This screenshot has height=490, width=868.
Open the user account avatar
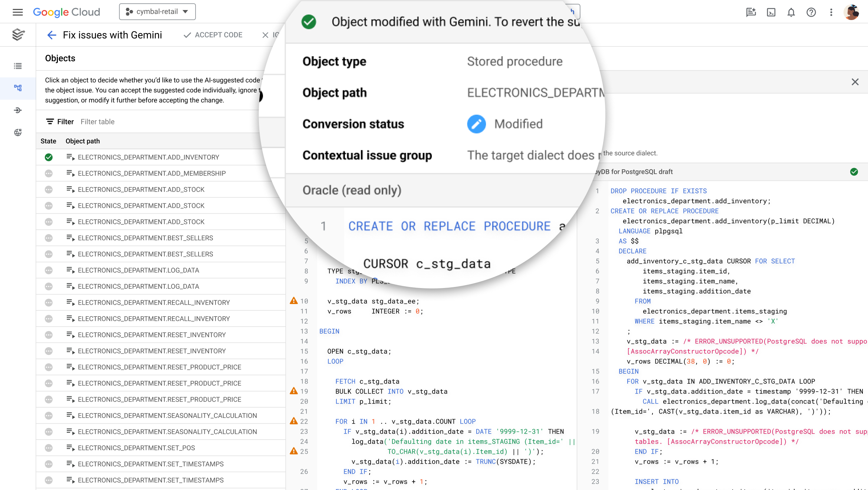click(851, 12)
